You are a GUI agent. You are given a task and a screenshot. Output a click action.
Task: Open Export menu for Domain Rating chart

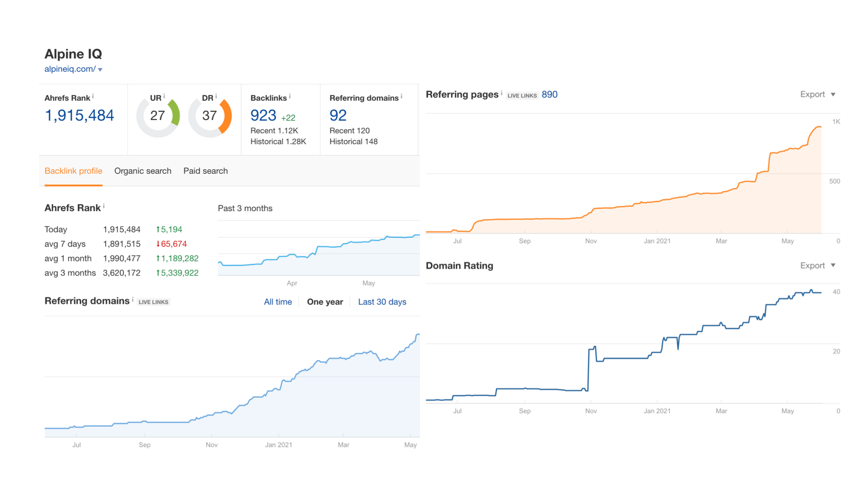tap(817, 266)
